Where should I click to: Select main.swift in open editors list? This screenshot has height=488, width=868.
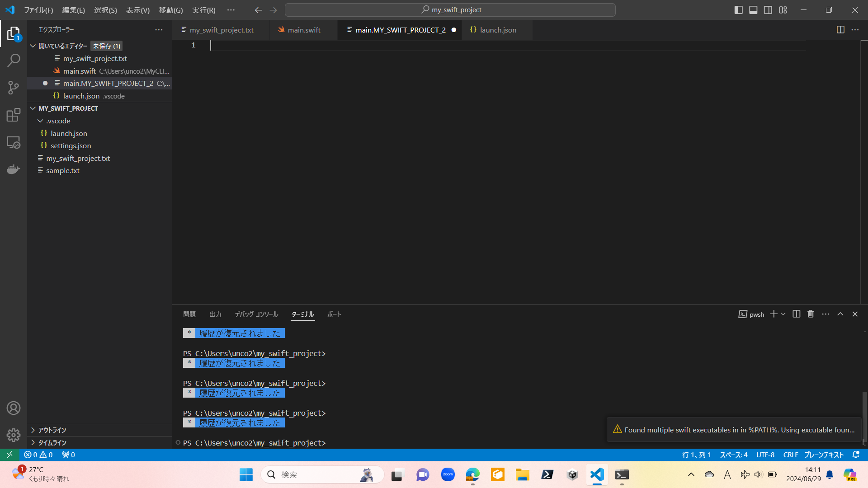click(99, 71)
